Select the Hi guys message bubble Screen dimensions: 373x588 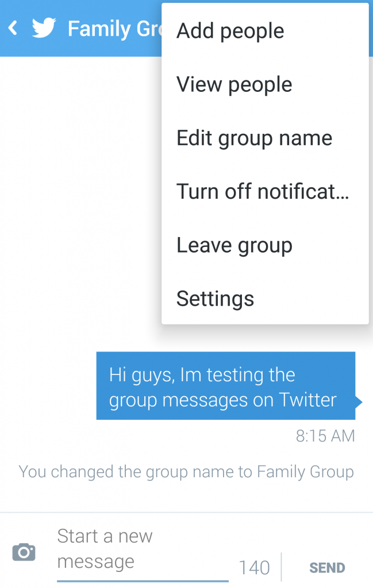pos(226,386)
